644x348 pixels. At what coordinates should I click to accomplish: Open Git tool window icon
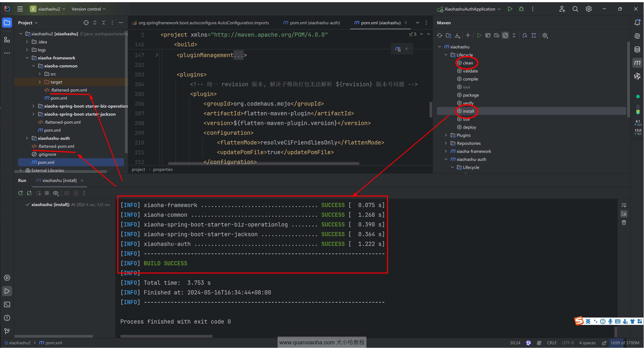point(7,331)
